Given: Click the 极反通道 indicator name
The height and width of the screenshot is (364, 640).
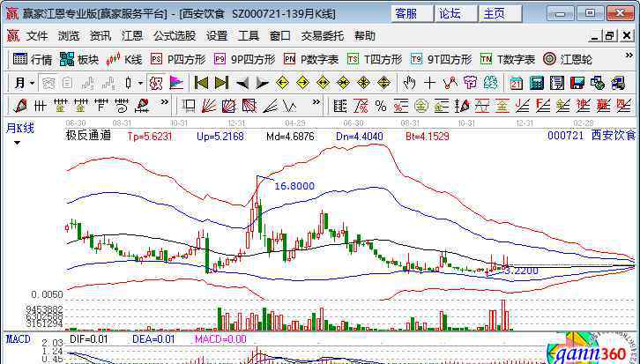Looking at the screenshot, I should [88, 136].
